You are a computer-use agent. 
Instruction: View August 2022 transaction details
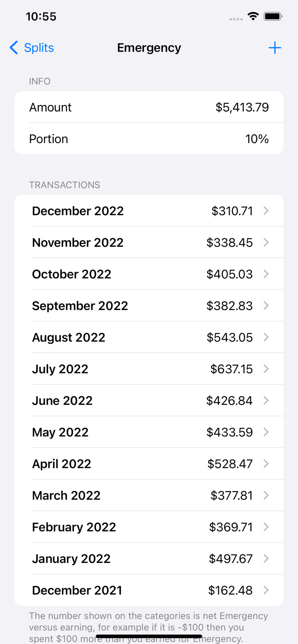coord(149,337)
